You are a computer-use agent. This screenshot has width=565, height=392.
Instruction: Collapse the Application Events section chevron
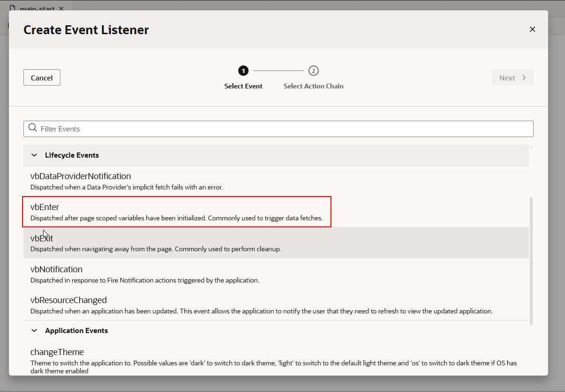(34, 331)
